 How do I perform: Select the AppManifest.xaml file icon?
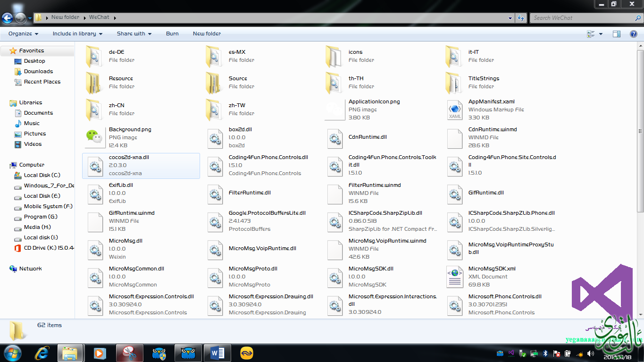click(454, 109)
